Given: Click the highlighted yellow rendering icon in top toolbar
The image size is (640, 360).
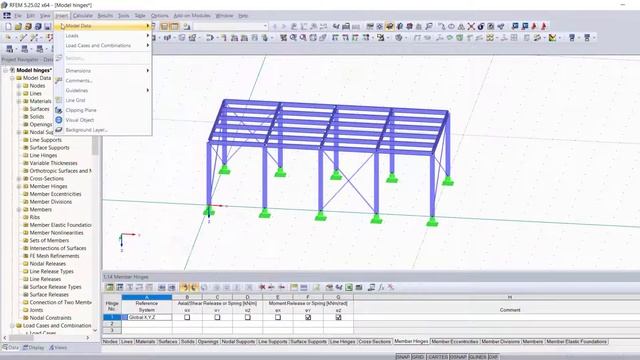Looking at the screenshot, I should 390,27.
